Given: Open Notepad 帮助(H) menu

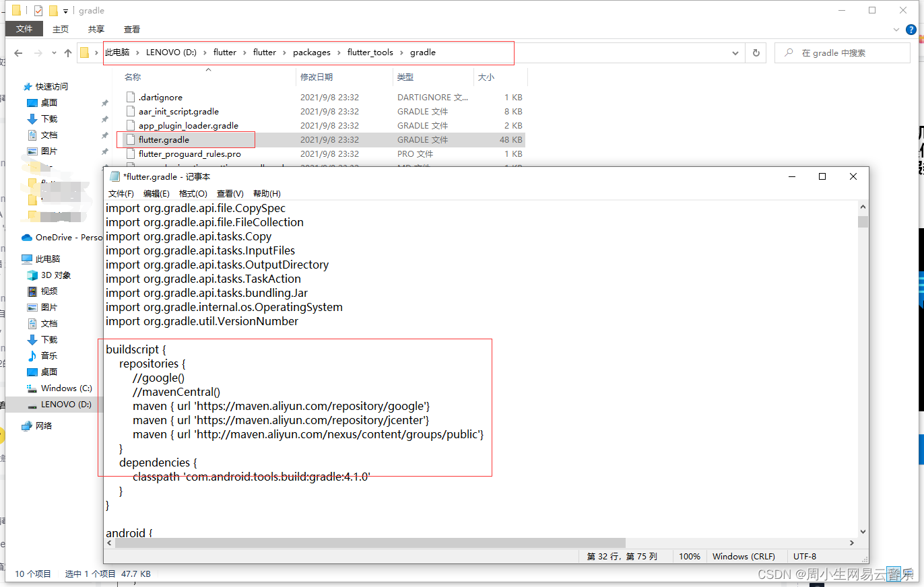Looking at the screenshot, I should click(267, 194).
